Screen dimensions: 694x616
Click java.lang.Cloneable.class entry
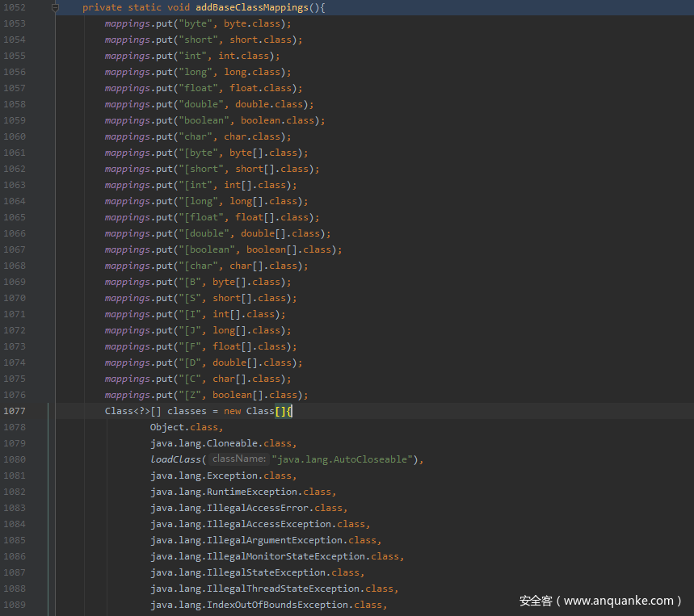coord(222,443)
